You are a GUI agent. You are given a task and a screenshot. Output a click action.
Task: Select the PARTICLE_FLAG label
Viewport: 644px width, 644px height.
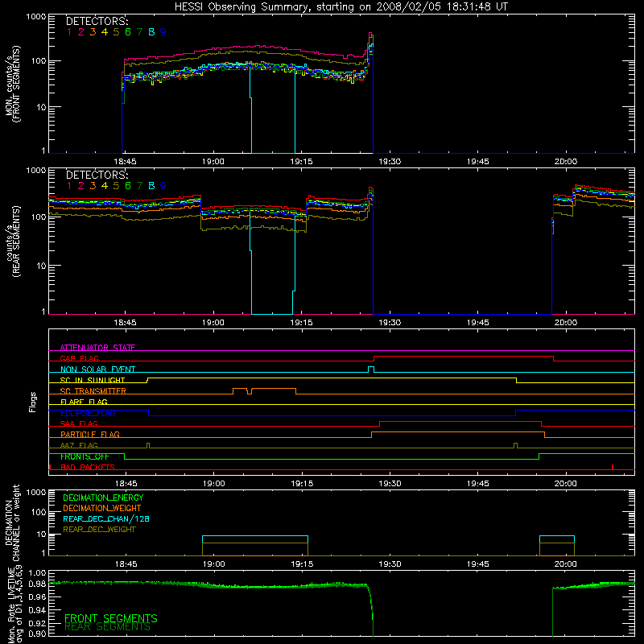coord(90,434)
